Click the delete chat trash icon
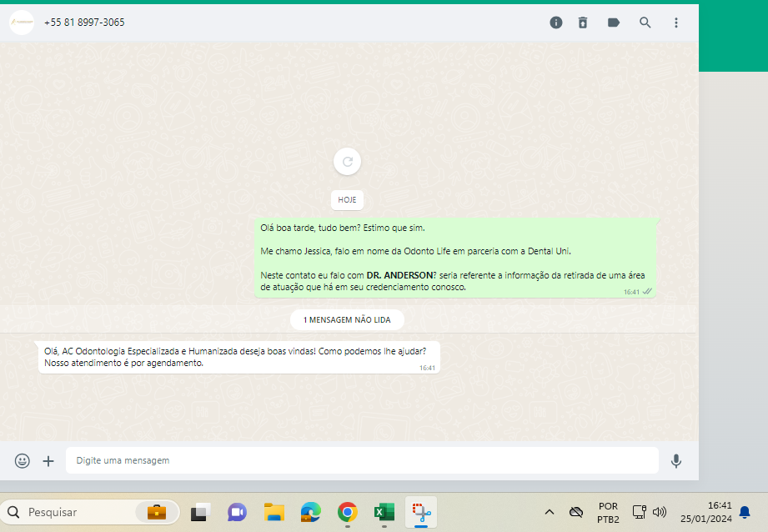Image resolution: width=768 pixels, height=532 pixels. pos(582,23)
